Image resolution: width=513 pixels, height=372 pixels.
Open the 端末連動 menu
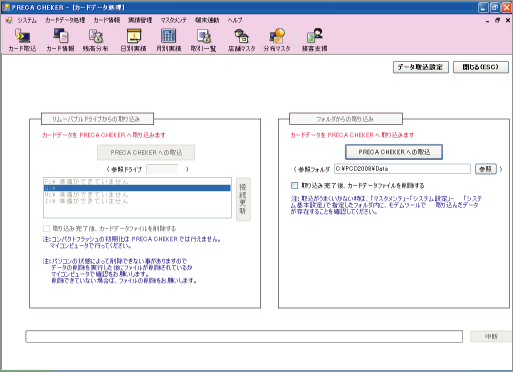tap(207, 20)
